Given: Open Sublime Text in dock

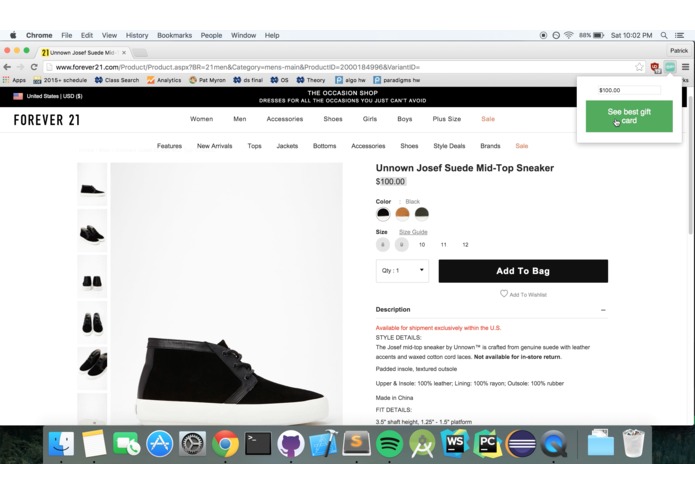Looking at the screenshot, I should 356,443.
